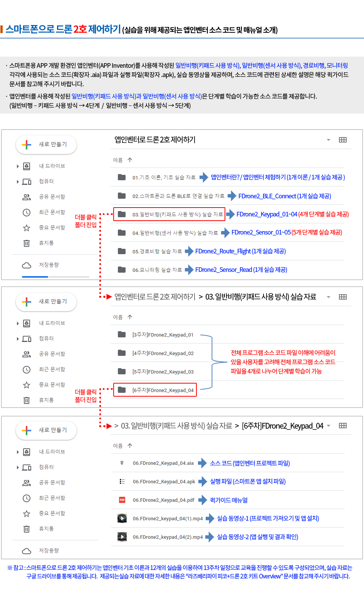Toggle grid view beside [6주차]FDrone2_Keypad_04 title
Screen dimensions: 364x595
[x=343, y=426]
